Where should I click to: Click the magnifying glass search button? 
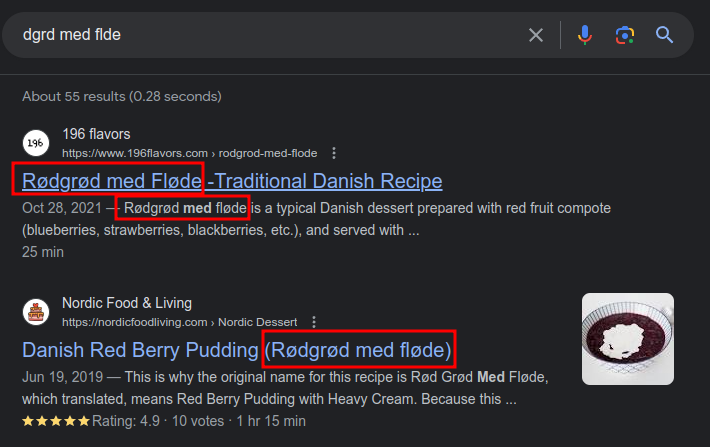(x=665, y=36)
